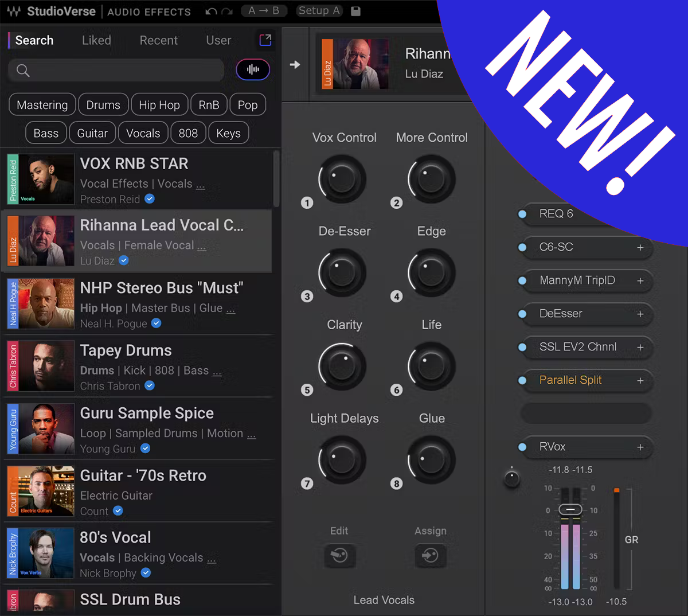Click the preset list scrollbar

tap(276, 179)
